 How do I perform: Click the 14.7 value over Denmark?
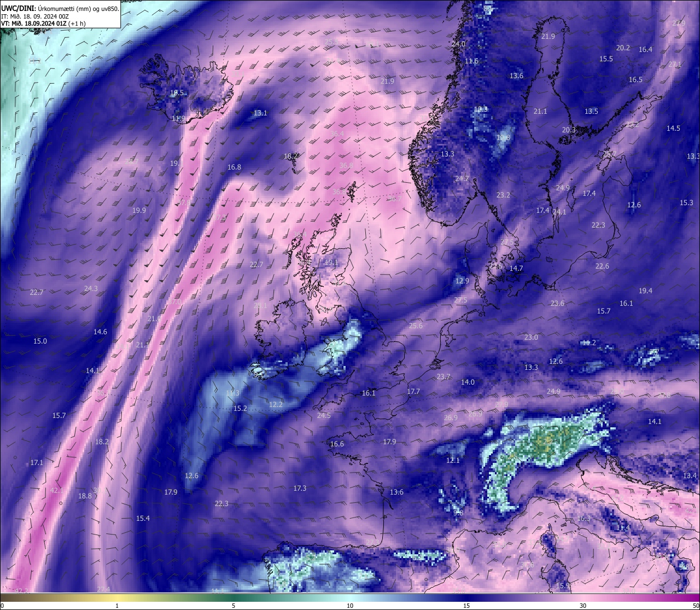516,269
